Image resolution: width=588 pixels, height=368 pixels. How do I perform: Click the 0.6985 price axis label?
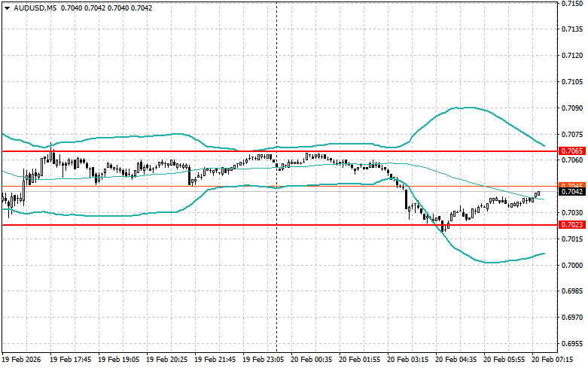point(572,290)
